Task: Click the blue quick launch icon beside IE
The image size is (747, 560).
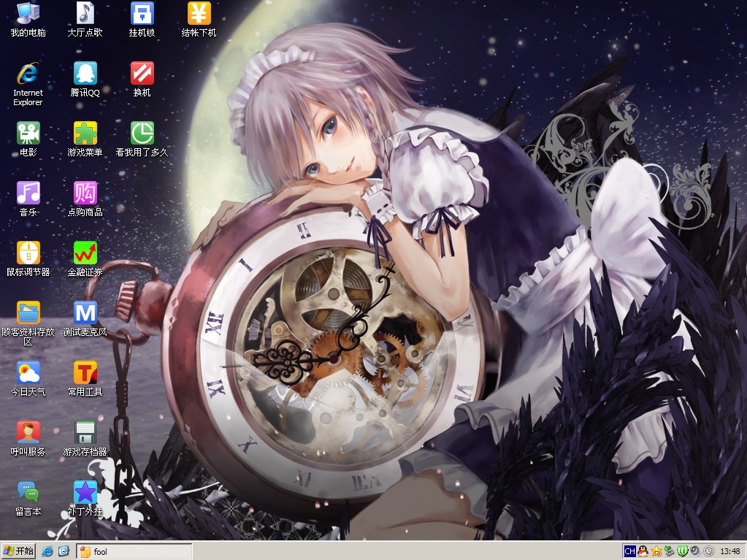Action: [x=64, y=551]
